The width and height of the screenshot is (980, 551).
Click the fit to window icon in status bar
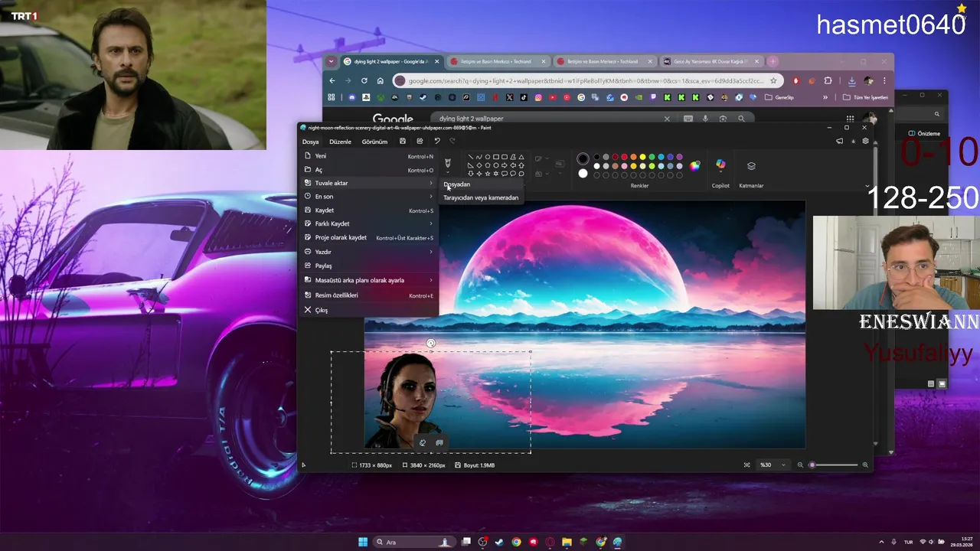point(747,465)
